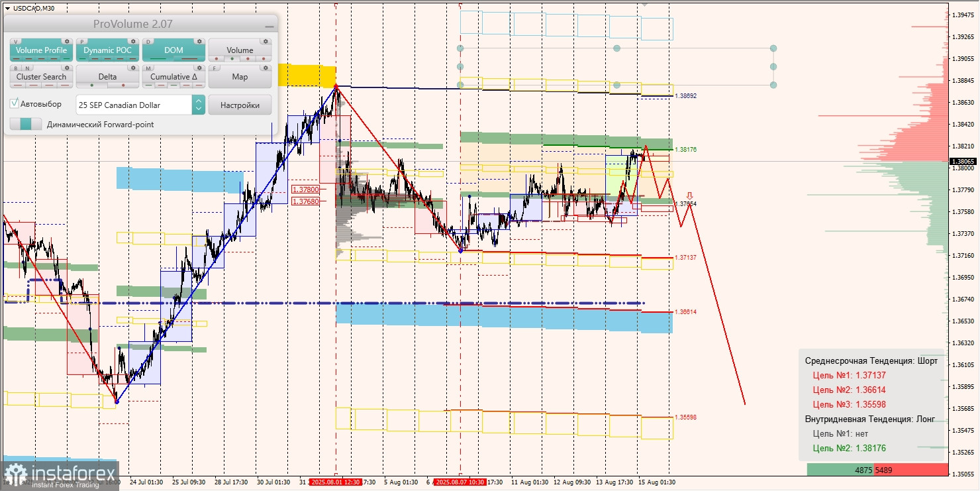Toggle the green last segment under Volume Profile
The width and height of the screenshot is (980, 491).
pyautogui.click(x=66, y=58)
